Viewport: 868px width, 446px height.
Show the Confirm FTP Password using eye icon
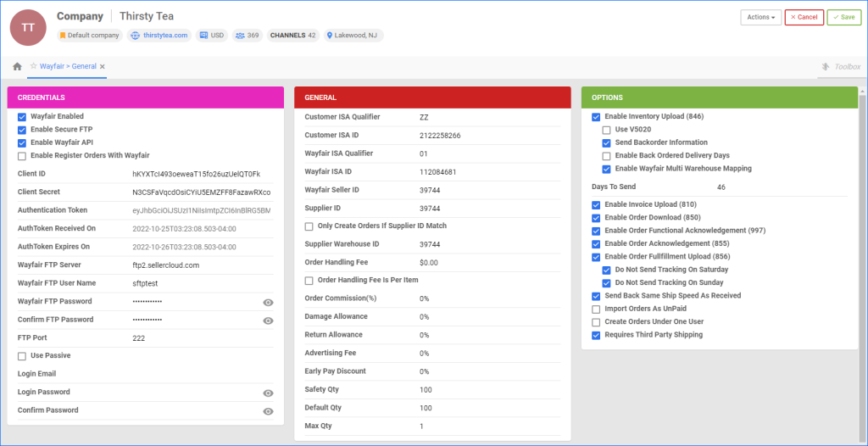point(268,321)
